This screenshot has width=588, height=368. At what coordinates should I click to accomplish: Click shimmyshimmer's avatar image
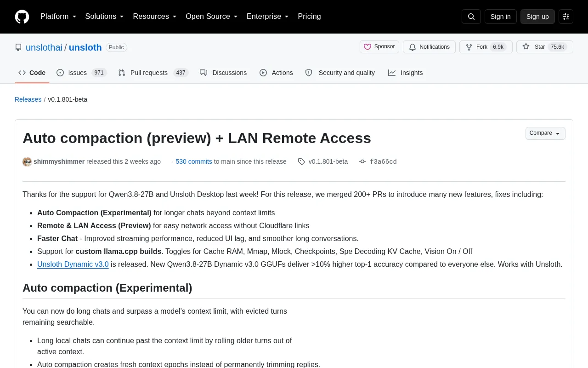27,161
